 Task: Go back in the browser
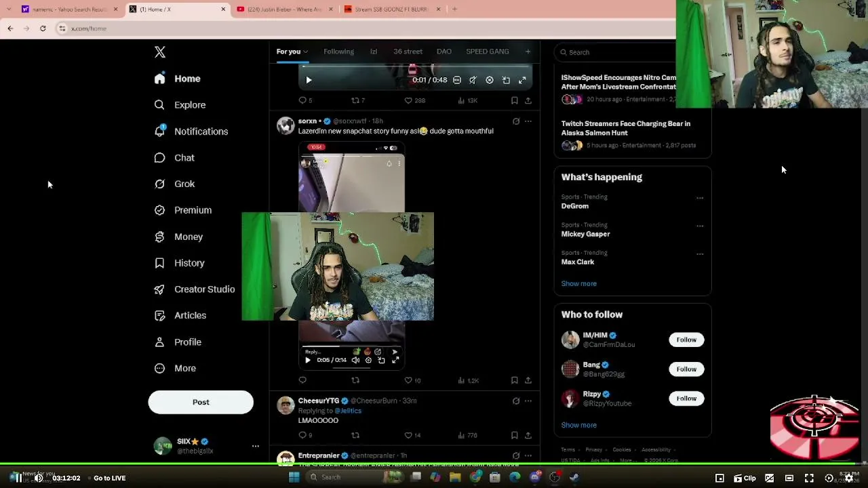pos(10,28)
